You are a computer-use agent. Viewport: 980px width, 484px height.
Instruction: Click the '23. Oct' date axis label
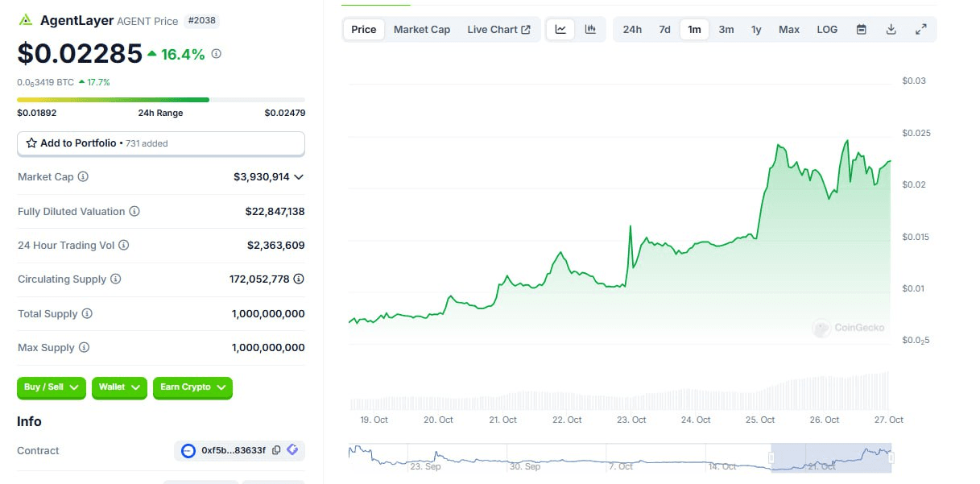[x=631, y=420]
